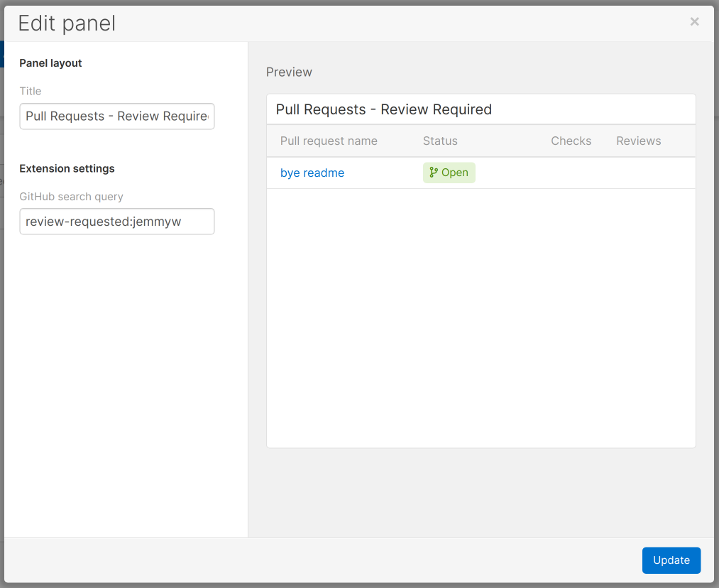Click the preview panel heading Pull Requests - Review Required
Screen dimensions: 719x588
click(x=383, y=109)
